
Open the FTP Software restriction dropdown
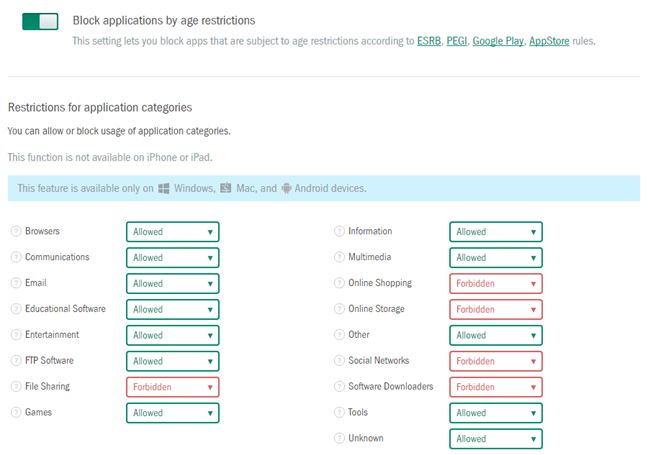pyautogui.click(x=173, y=361)
